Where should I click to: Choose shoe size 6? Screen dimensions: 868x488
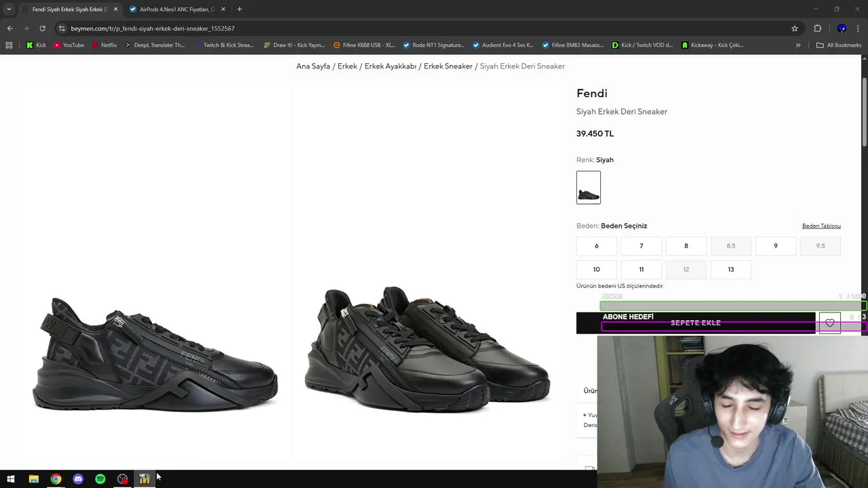[x=597, y=246]
